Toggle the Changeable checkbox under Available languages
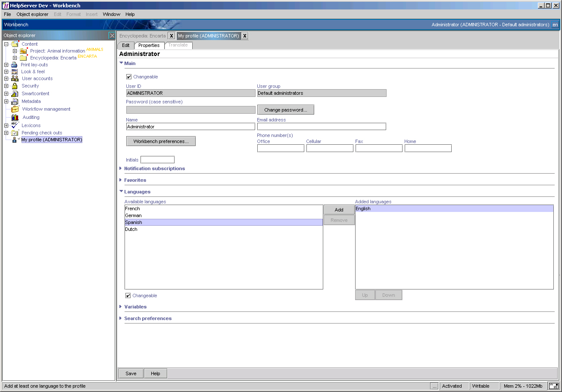Image resolution: width=562 pixels, height=392 pixels. click(128, 296)
